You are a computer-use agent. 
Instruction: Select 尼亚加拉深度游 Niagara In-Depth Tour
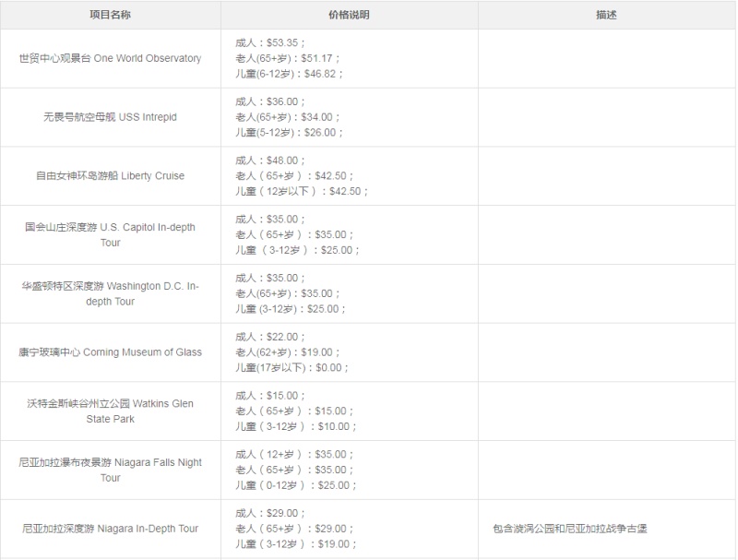(110, 529)
